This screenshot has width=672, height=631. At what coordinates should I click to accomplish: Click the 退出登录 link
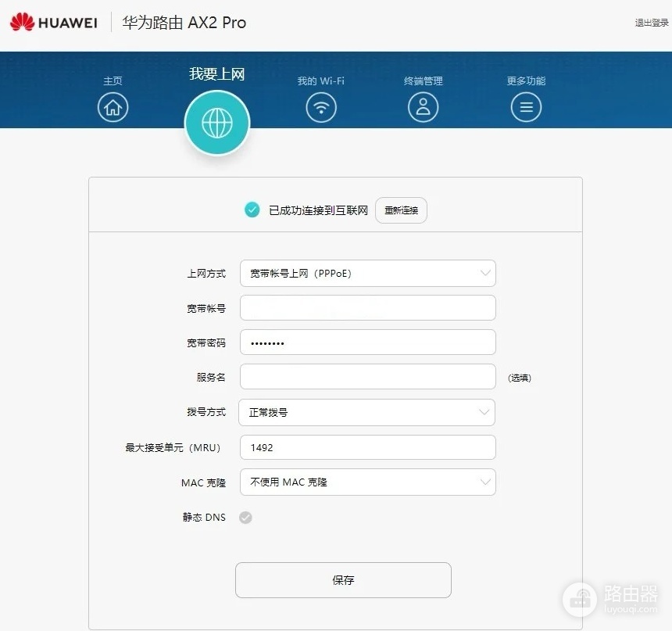tap(652, 23)
